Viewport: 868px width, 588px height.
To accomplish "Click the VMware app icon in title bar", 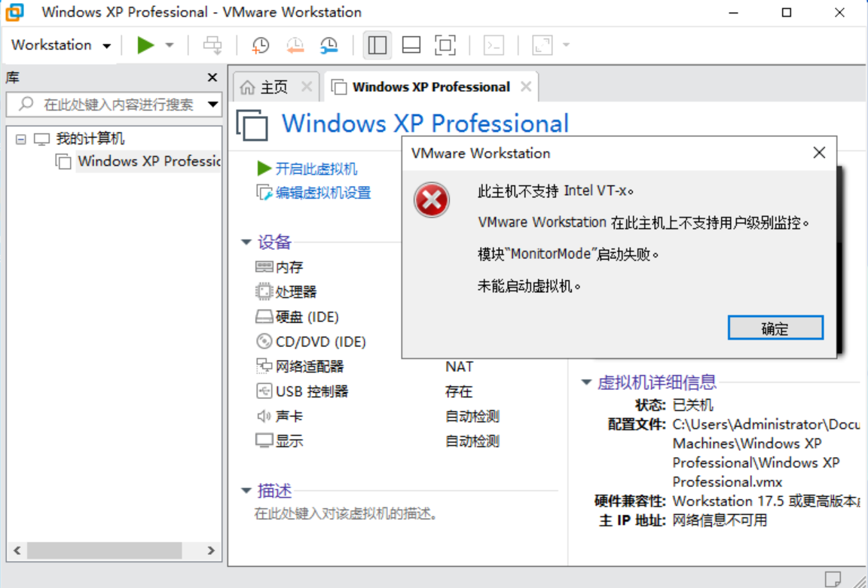I will (x=14, y=12).
